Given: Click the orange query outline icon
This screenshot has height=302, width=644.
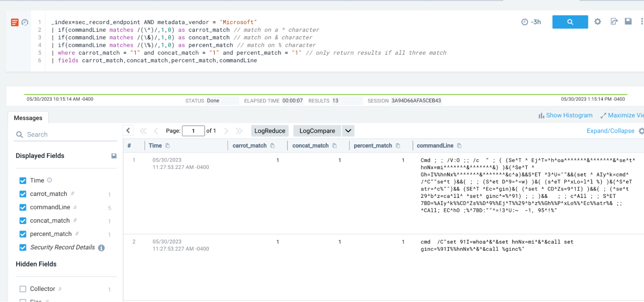Looking at the screenshot, I should (14, 22).
